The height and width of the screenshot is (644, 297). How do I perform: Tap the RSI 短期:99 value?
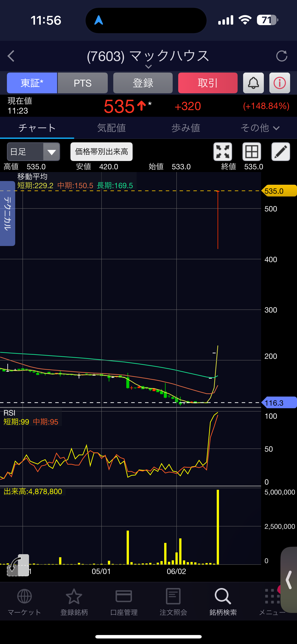[x=16, y=422]
